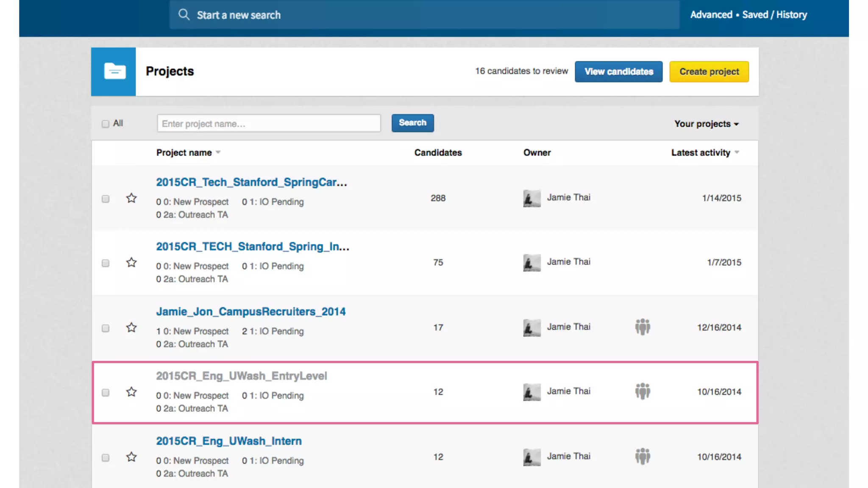Click the search magnifier icon
The height and width of the screenshot is (488, 868).
pyautogui.click(x=184, y=15)
